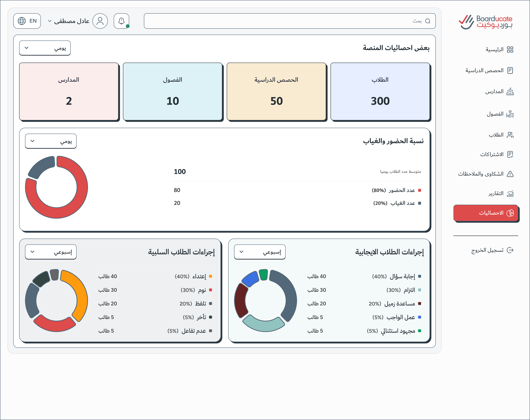Click the negative actions donut chart

pos(56,300)
